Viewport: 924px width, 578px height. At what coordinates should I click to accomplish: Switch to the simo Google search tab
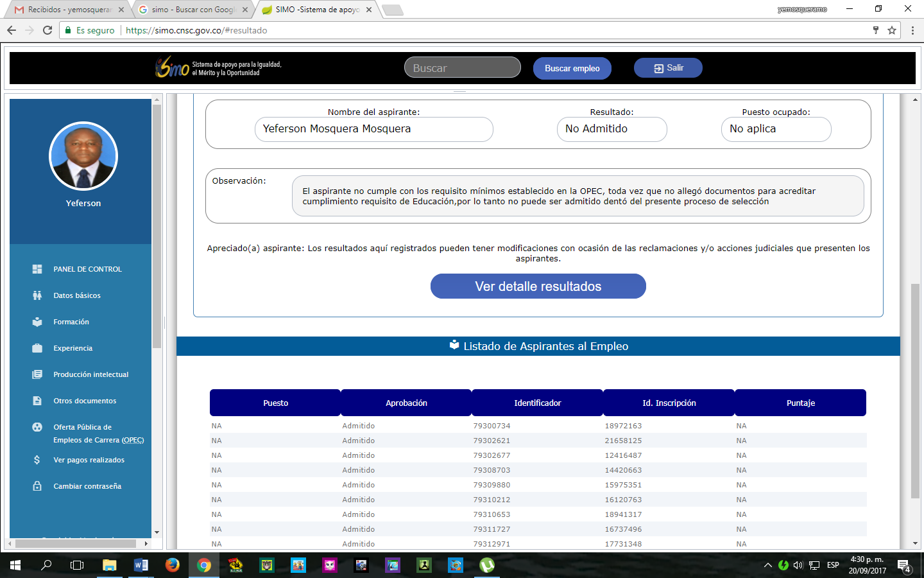(193, 10)
